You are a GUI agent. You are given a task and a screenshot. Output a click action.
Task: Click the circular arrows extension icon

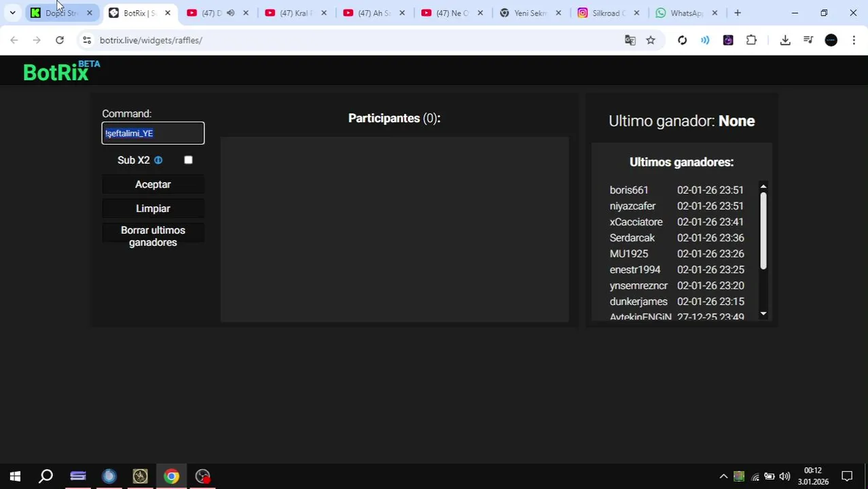pos(682,40)
